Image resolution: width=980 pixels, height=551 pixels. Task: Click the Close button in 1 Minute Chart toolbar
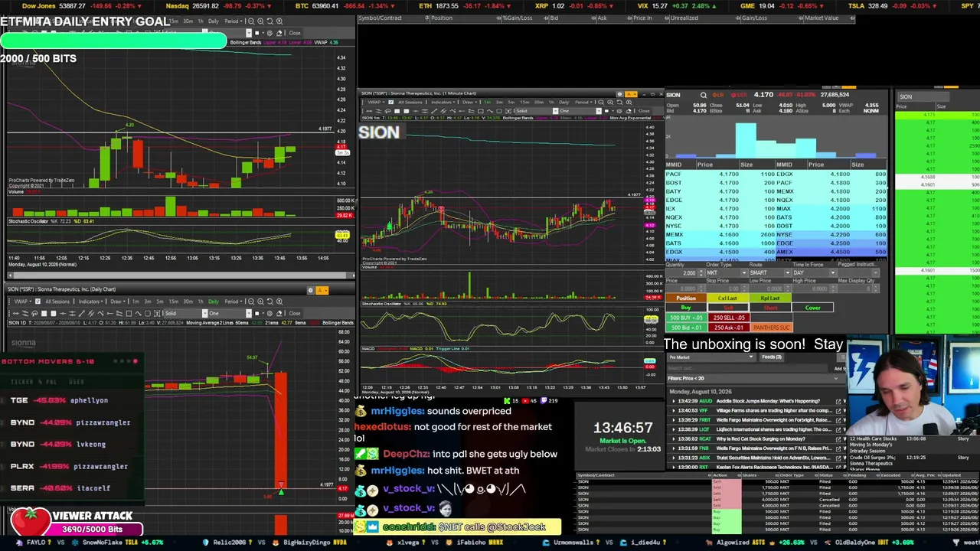pos(644,111)
